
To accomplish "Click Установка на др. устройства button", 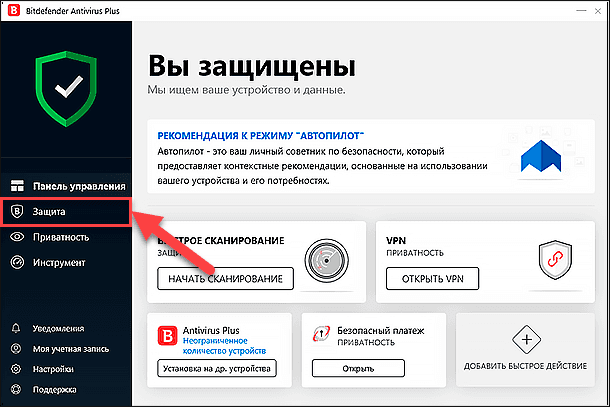I will (217, 368).
